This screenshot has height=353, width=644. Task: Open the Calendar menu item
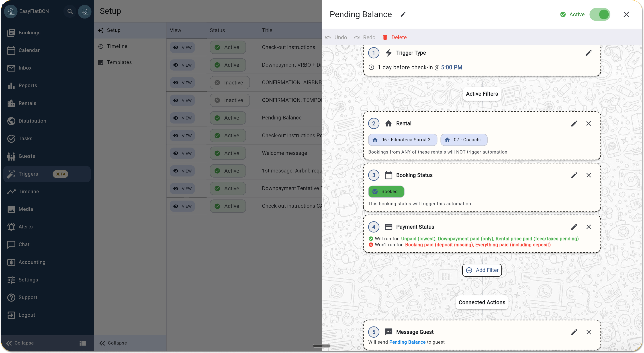[29, 50]
